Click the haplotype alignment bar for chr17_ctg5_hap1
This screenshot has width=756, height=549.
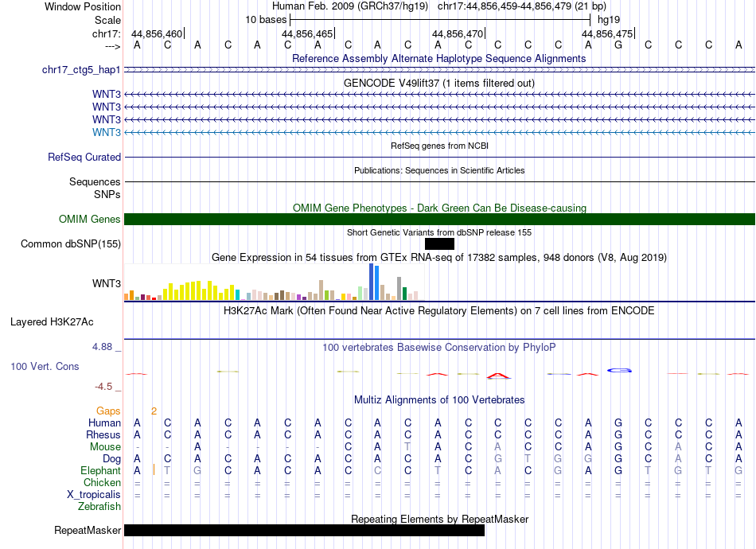pyautogui.click(x=439, y=70)
